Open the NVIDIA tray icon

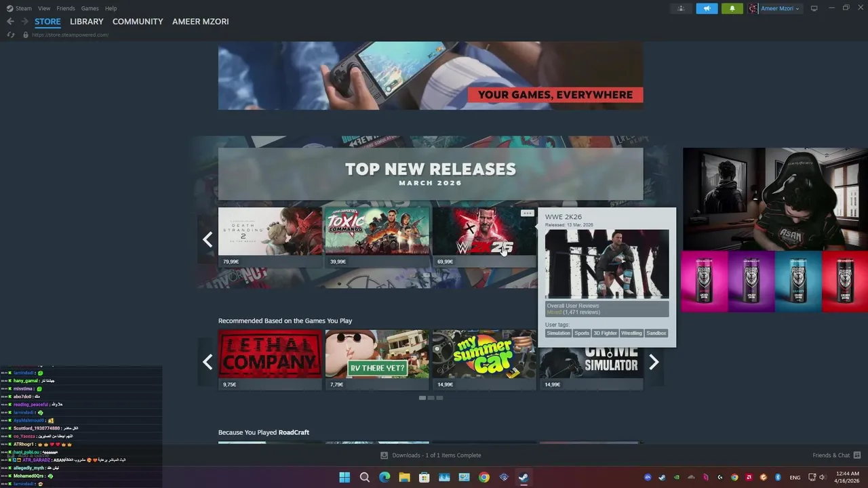pyautogui.click(x=677, y=477)
